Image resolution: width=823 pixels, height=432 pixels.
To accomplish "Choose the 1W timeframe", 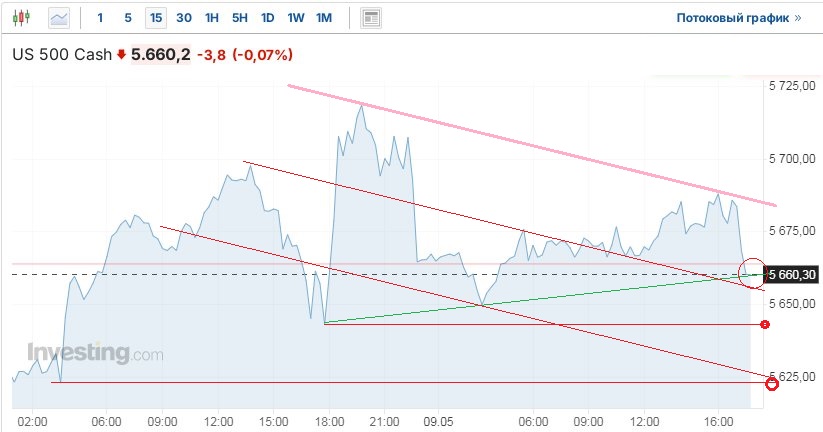I will click(296, 18).
